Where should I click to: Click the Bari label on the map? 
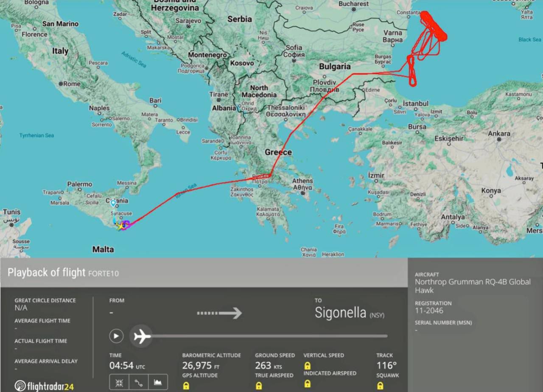click(x=155, y=101)
